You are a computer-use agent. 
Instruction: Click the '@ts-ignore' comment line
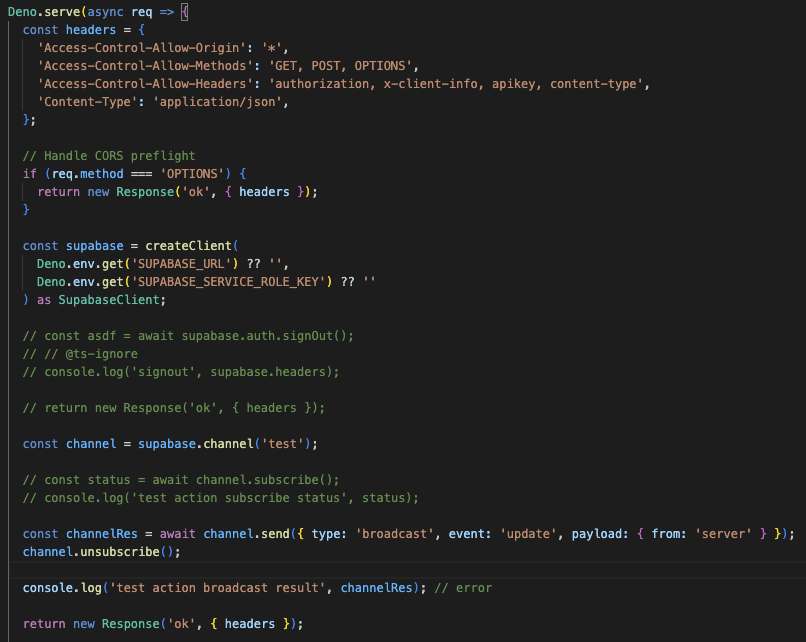point(80,354)
